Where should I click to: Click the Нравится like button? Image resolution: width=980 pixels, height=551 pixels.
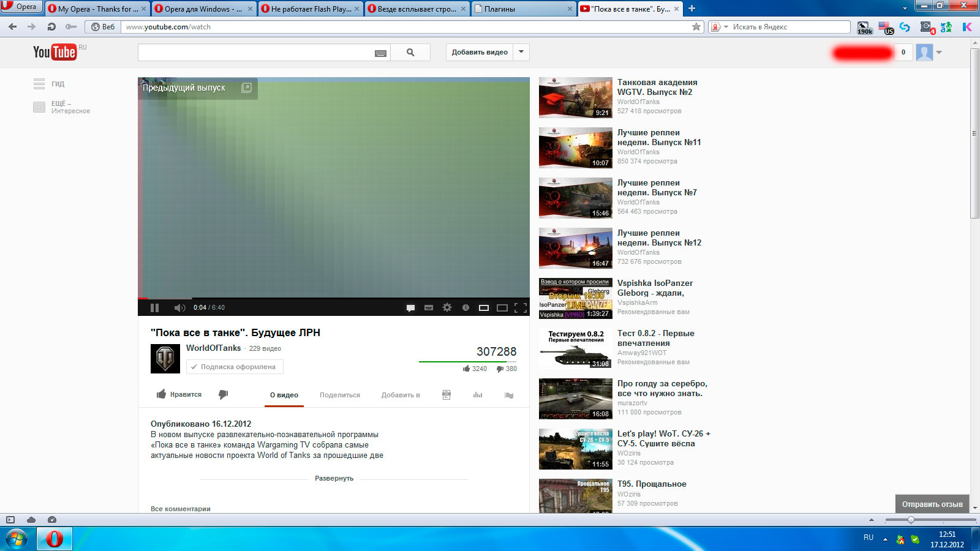point(179,394)
